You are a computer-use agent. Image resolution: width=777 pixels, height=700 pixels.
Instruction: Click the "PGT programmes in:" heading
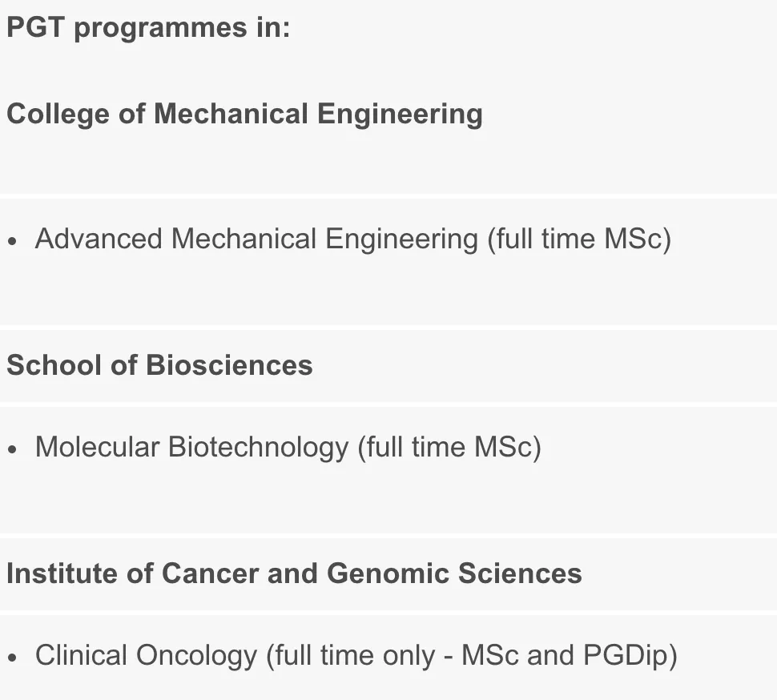148,28
